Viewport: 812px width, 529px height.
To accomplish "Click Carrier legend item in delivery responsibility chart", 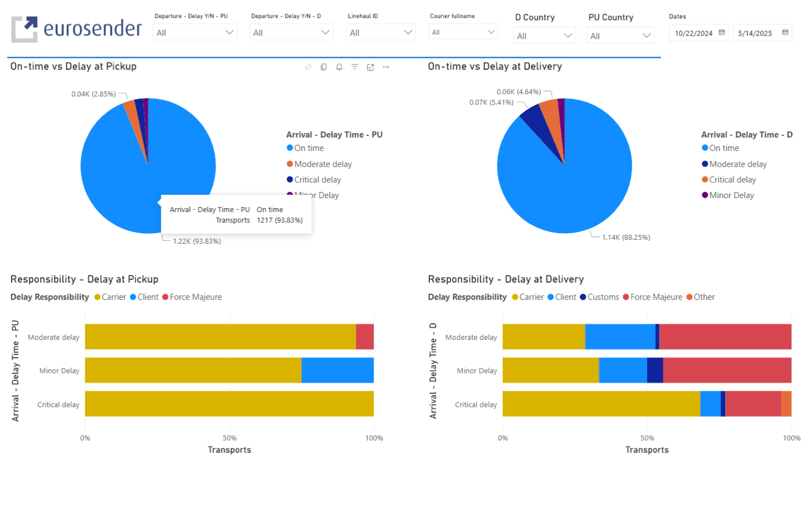I will pos(528,297).
